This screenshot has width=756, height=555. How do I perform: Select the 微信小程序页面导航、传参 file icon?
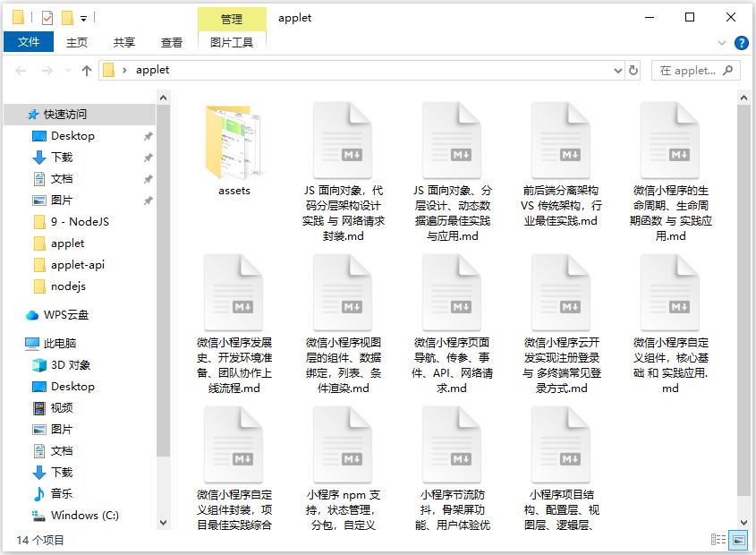coord(452,293)
